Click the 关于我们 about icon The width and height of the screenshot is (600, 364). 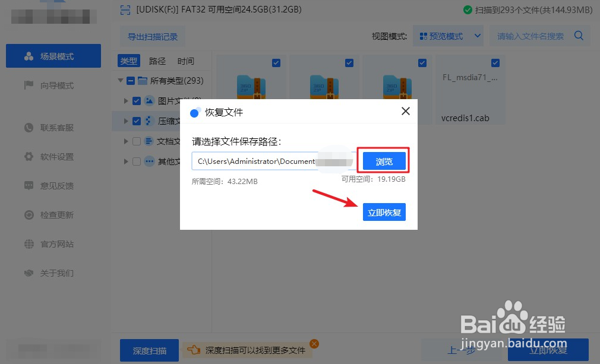29,273
